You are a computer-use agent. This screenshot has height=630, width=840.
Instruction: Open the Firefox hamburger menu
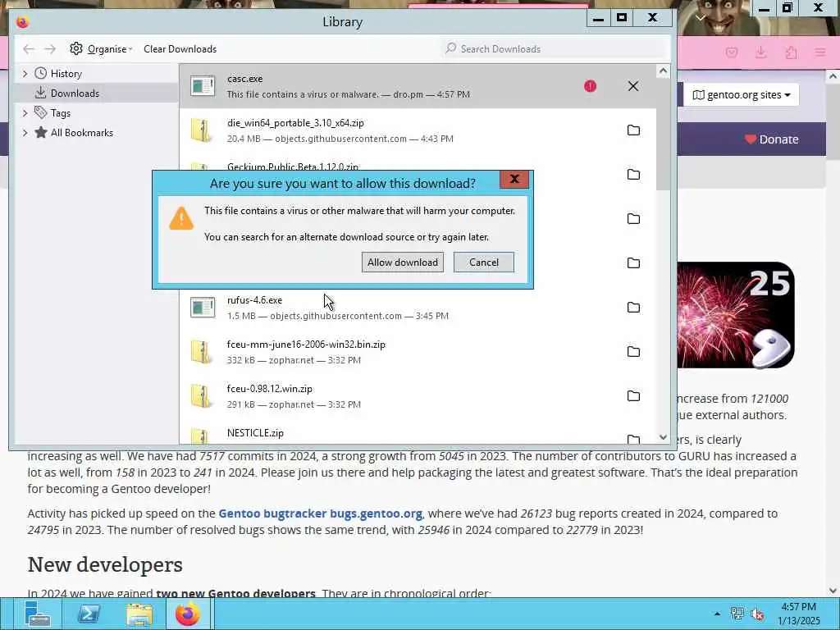pos(820,52)
